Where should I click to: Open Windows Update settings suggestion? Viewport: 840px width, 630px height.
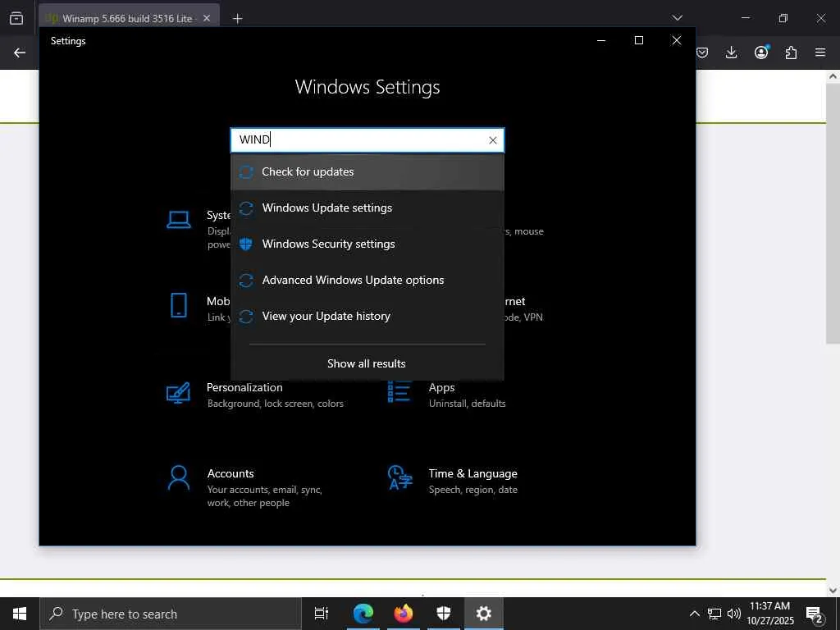(367, 208)
